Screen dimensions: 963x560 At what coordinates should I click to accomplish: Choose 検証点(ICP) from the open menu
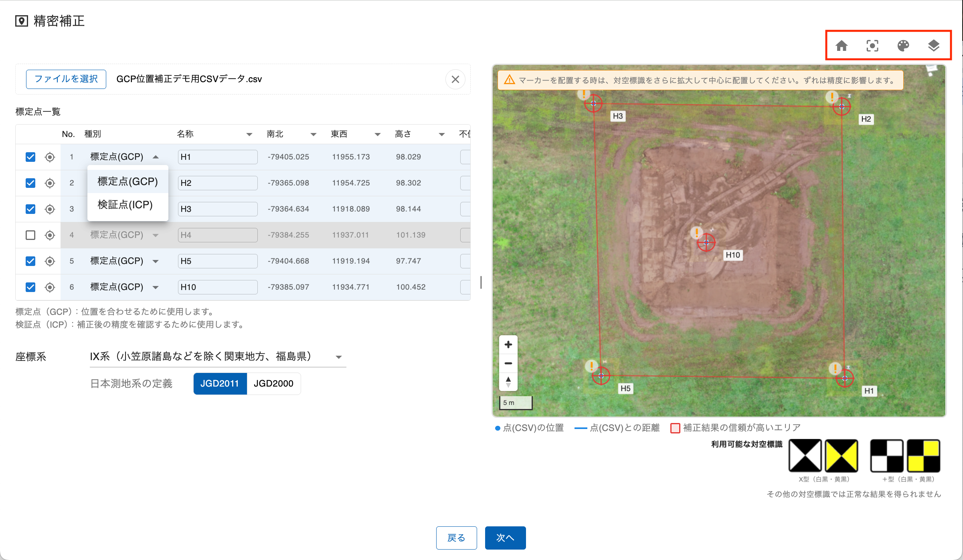pyautogui.click(x=125, y=205)
